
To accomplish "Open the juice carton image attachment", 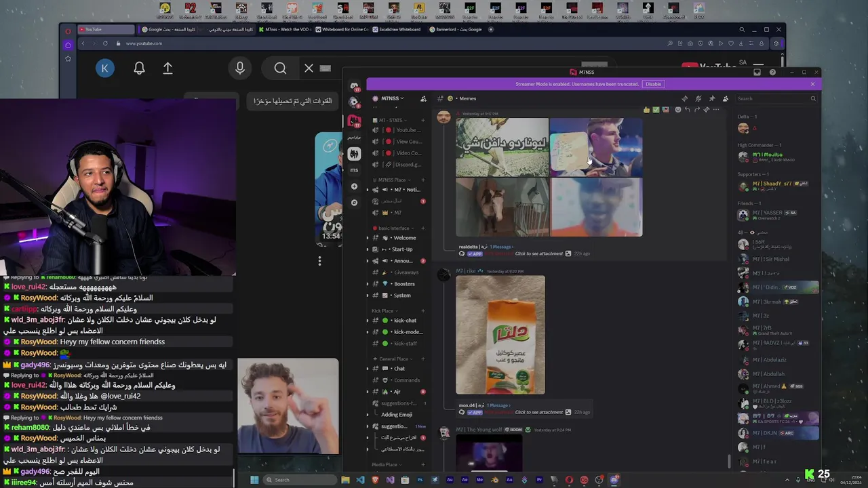I will (x=500, y=335).
